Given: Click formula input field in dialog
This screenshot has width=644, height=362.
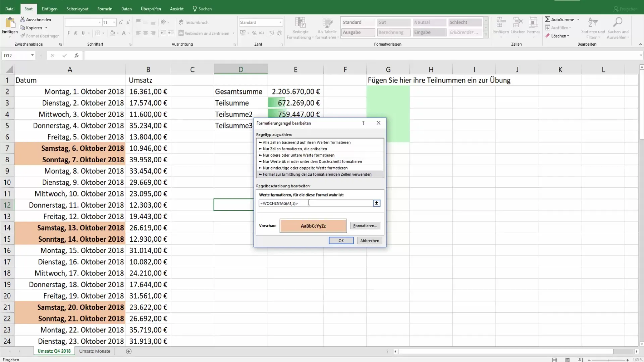Looking at the screenshot, I should point(316,203).
